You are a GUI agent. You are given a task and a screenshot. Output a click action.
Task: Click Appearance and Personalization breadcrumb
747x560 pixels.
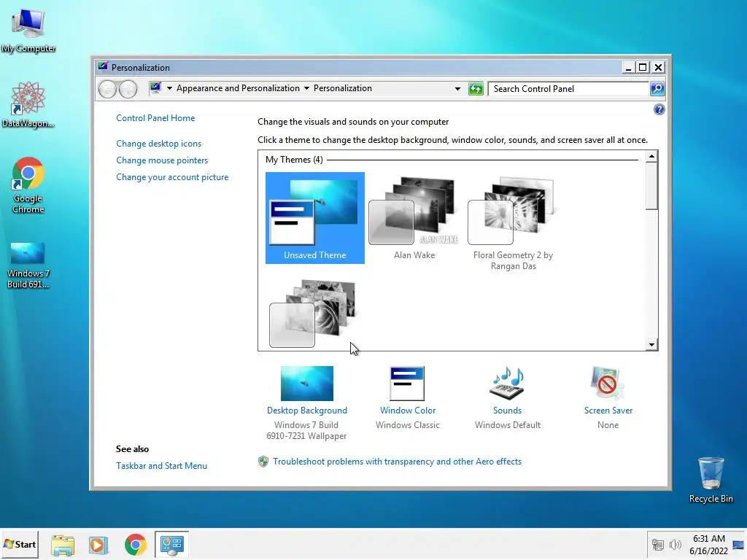[238, 88]
